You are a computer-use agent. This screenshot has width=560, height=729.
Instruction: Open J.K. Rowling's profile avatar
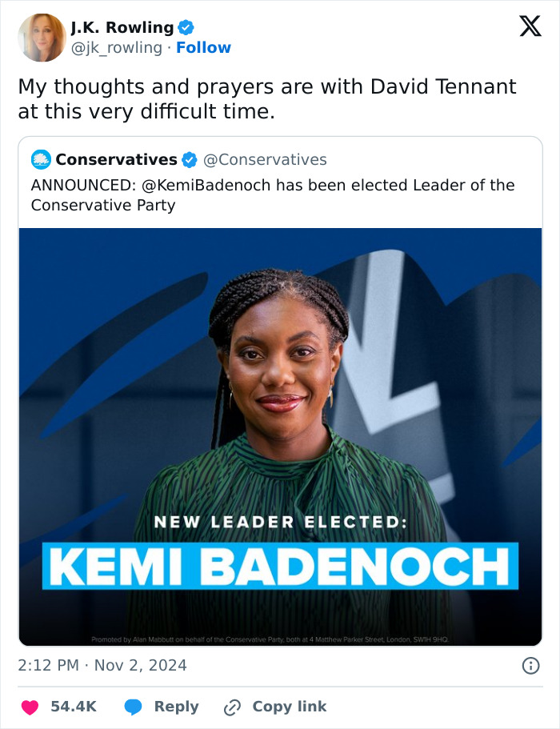coord(42,38)
